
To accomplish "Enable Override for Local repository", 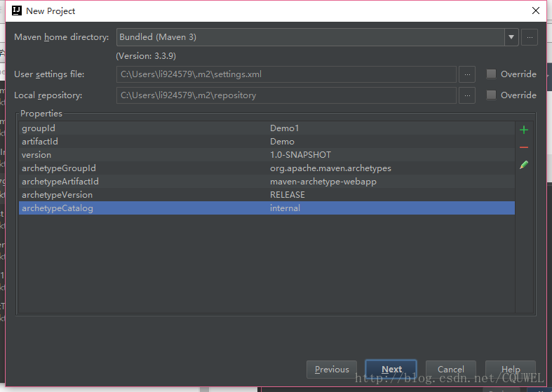I will click(x=491, y=95).
